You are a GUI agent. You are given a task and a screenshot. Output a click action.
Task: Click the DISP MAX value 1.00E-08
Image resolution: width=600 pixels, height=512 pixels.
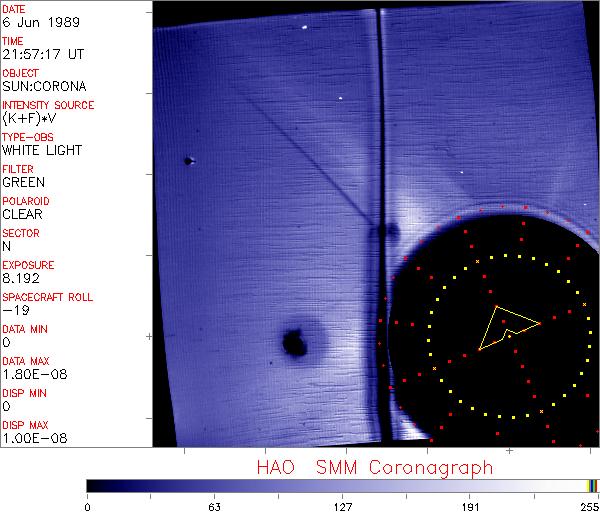(x=31, y=438)
